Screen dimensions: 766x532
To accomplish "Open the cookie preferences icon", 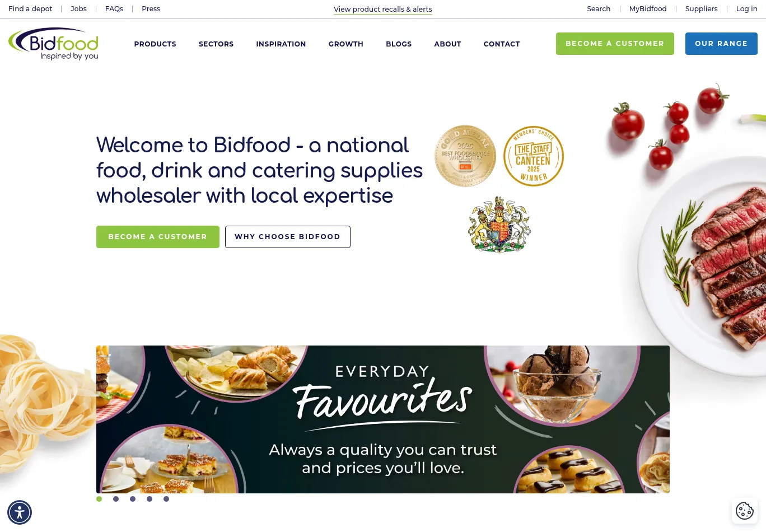I will click(745, 511).
